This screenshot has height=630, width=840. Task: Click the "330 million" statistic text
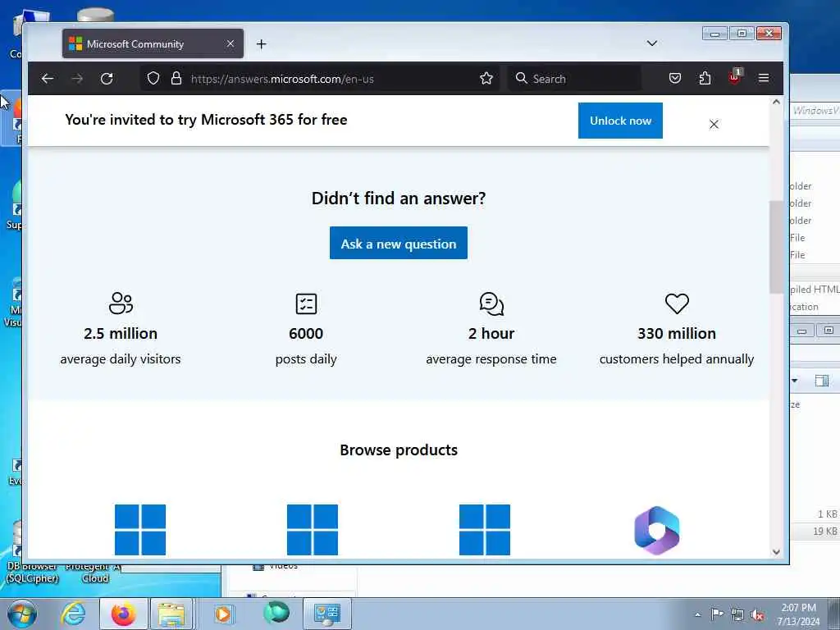677,333
